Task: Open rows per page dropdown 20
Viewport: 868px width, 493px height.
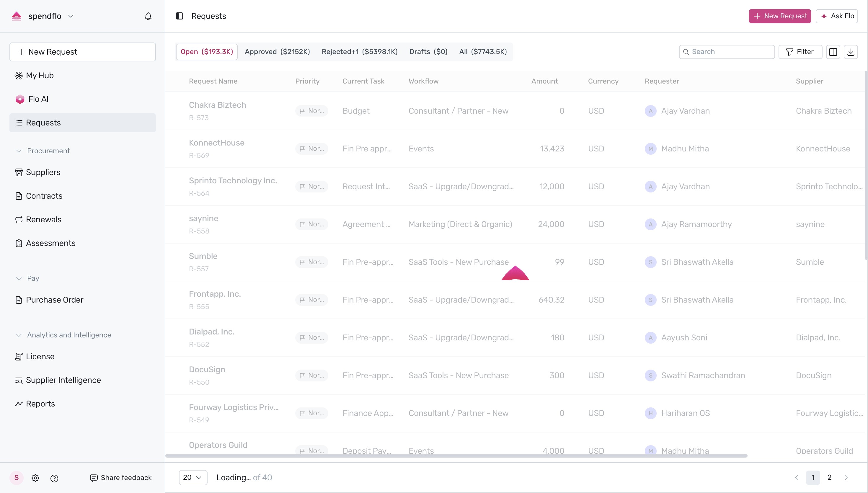Action: click(x=193, y=477)
